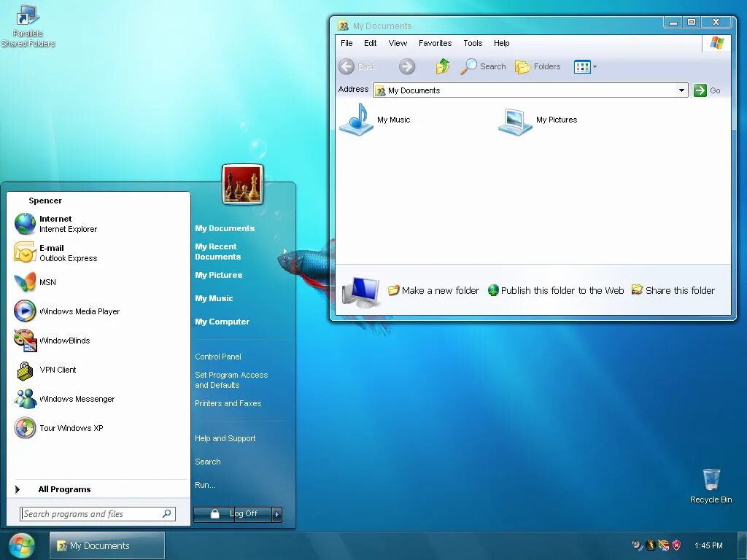Open My Computer from Start menu
This screenshot has height=560, width=747.
point(222,322)
